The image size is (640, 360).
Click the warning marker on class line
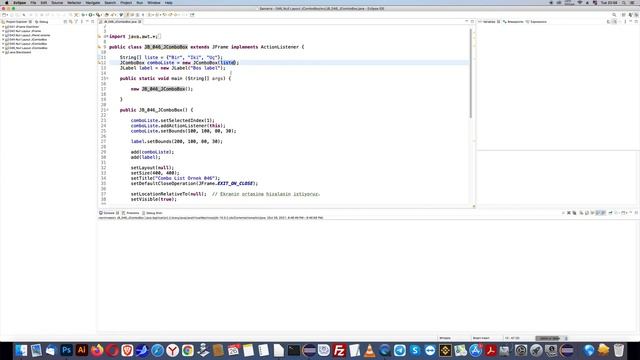(x=99, y=47)
